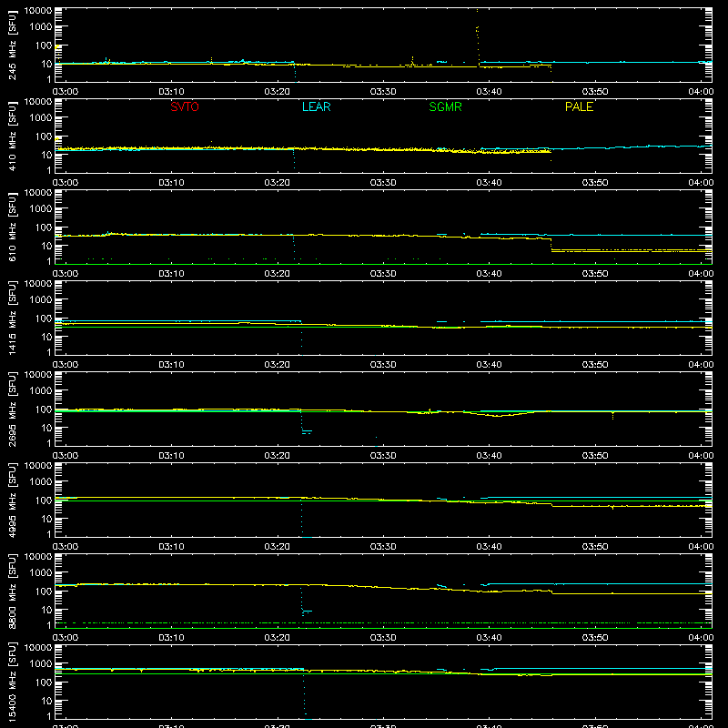Viewport: 728px width, 728px height.
Task: Click the 1000 y-axis value on the 15400 MHz plot
Action: [x=41, y=664]
